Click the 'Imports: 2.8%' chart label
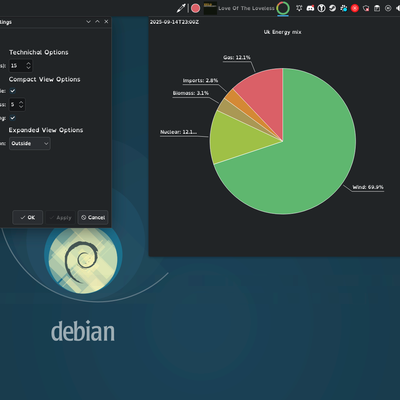 click(x=200, y=80)
